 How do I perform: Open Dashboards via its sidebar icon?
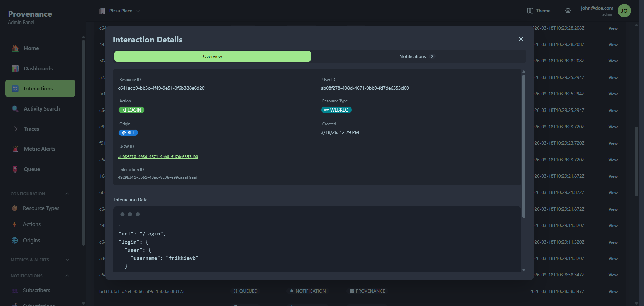pyautogui.click(x=15, y=69)
